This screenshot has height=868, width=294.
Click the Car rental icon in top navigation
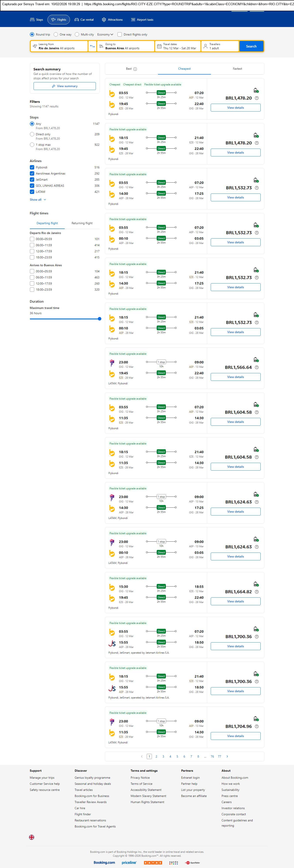click(x=77, y=20)
